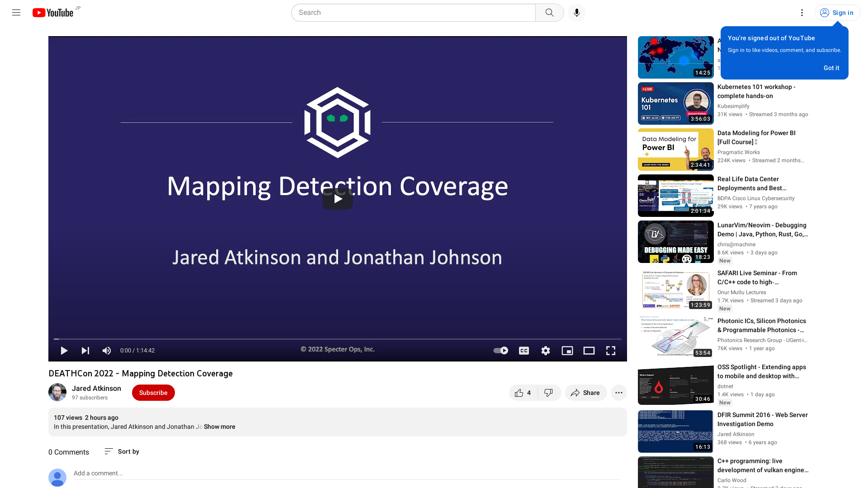
Task: Open the YouTube settings three-dot menu
Action: pyautogui.click(x=802, y=13)
